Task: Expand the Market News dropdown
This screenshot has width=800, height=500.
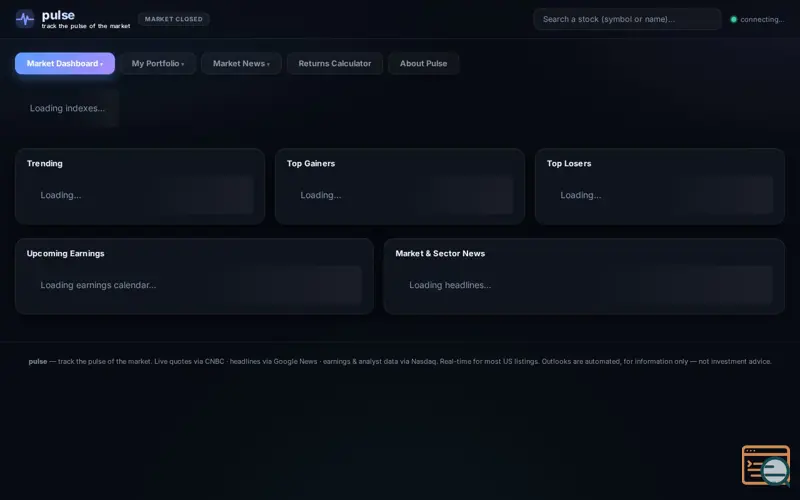Action: (x=241, y=63)
